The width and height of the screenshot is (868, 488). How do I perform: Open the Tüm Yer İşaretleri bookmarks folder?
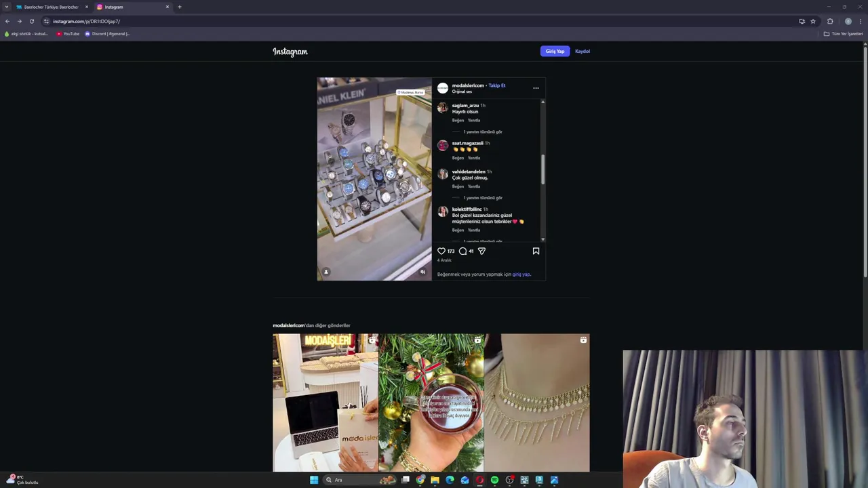tap(843, 34)
